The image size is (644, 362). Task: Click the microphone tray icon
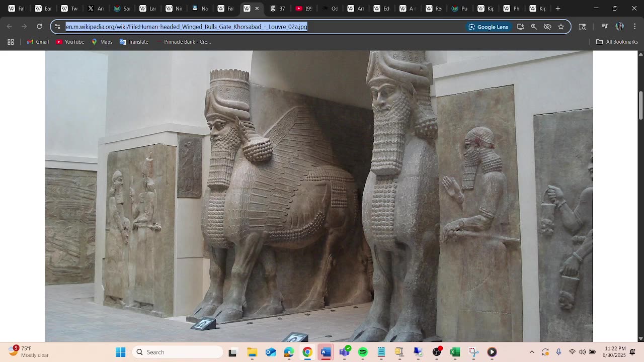click(x=558, y=352)
